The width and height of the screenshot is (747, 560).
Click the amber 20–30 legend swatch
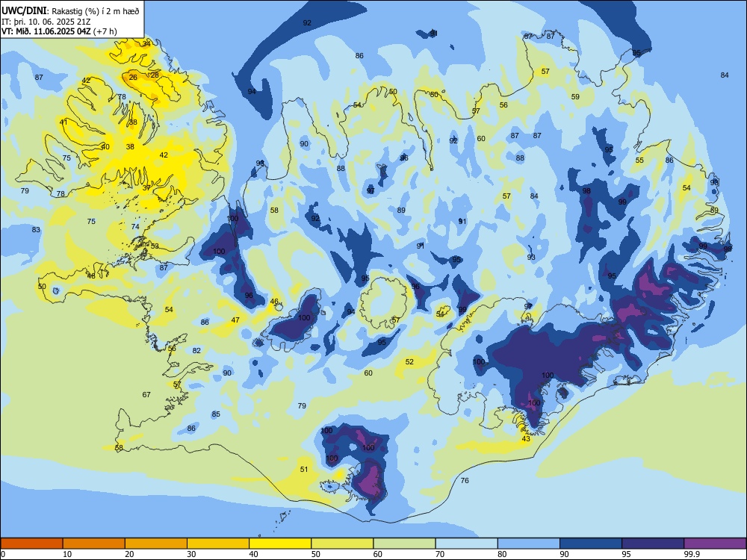point(156,543)
